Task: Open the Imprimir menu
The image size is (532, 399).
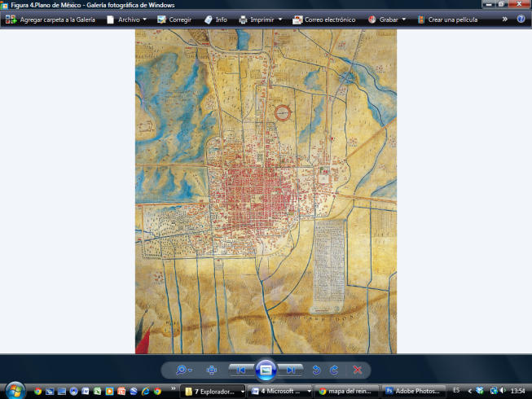Action: tap(260, 20)
